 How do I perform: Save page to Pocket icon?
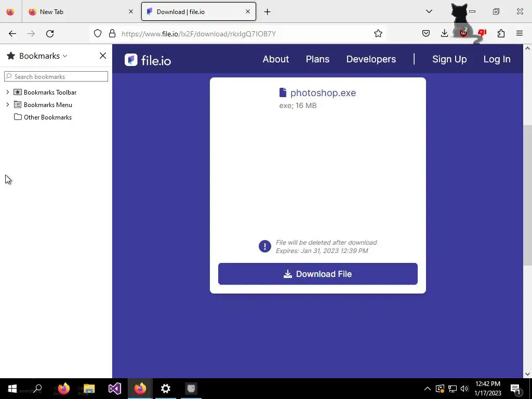[426, 33]
